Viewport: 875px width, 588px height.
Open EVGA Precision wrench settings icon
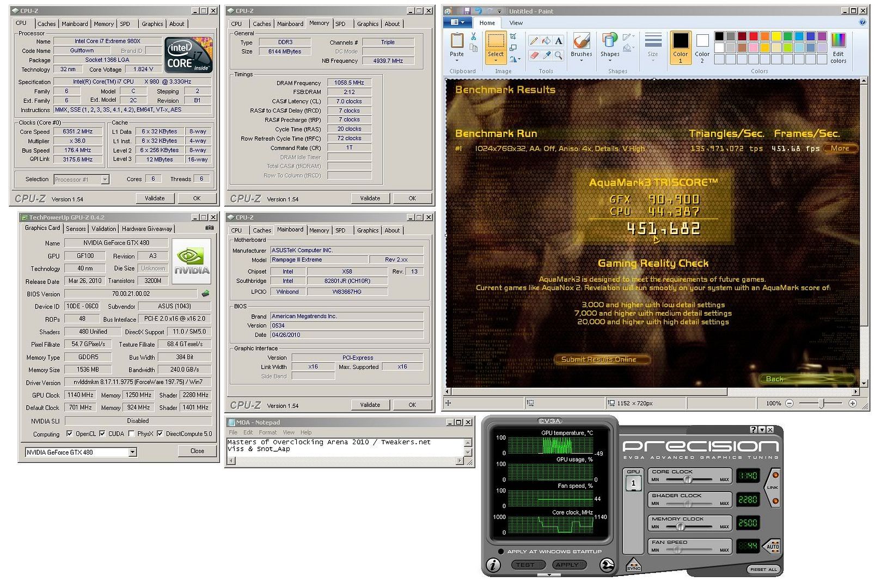607,565
